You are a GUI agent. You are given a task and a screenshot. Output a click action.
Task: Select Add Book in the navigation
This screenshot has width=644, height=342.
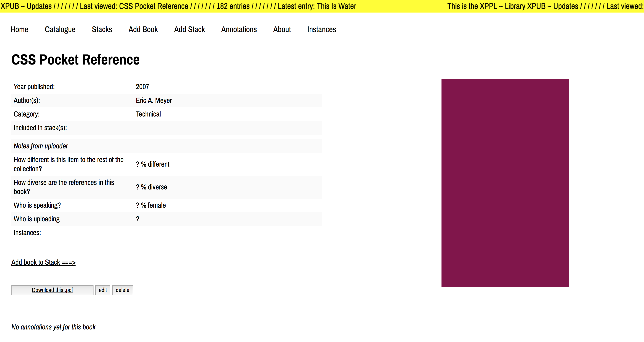tap(143, 29)
